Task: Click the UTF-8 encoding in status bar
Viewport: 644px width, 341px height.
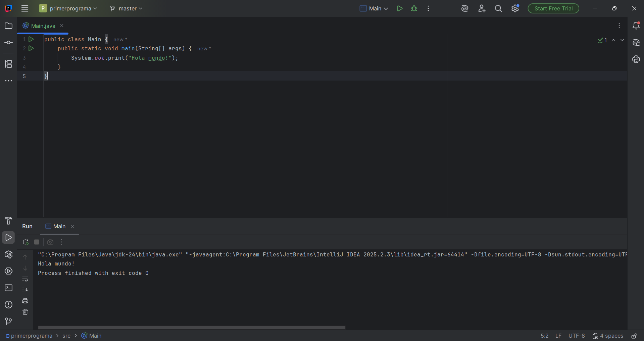Action: tap(576, 336)
